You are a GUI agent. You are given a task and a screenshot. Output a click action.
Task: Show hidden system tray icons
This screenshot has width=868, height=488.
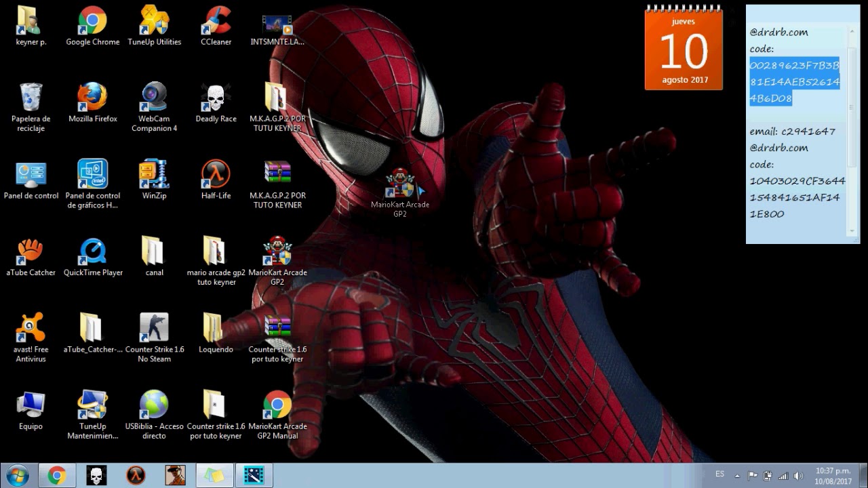click(x=737, y=476)
